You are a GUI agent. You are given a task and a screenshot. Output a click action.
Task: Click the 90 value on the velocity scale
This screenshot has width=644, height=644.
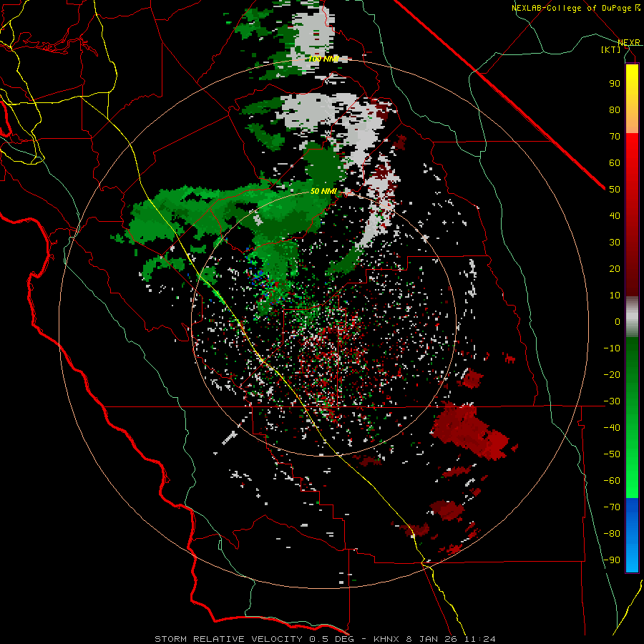coord(615,84)
